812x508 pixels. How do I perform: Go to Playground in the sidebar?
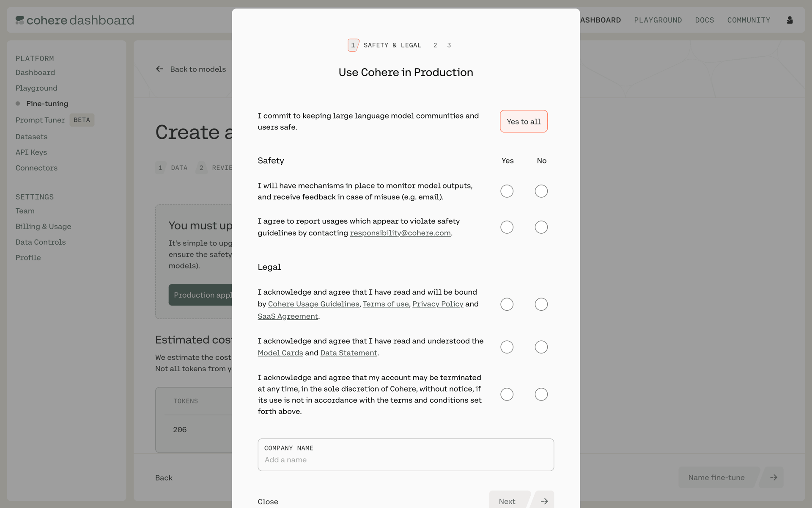pyautogui.click(x=36, y=88)
